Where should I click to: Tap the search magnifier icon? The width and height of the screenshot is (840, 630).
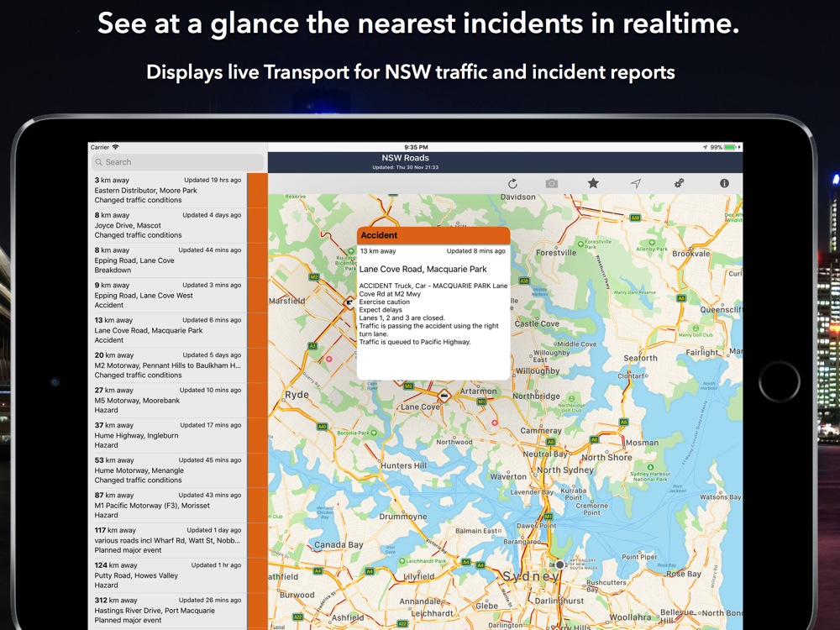98,162
